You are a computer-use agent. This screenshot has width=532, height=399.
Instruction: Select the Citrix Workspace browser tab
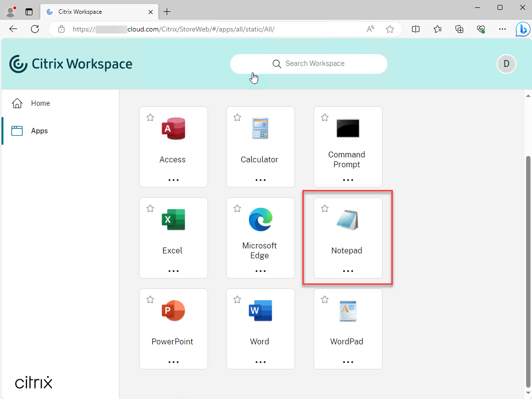99,12
